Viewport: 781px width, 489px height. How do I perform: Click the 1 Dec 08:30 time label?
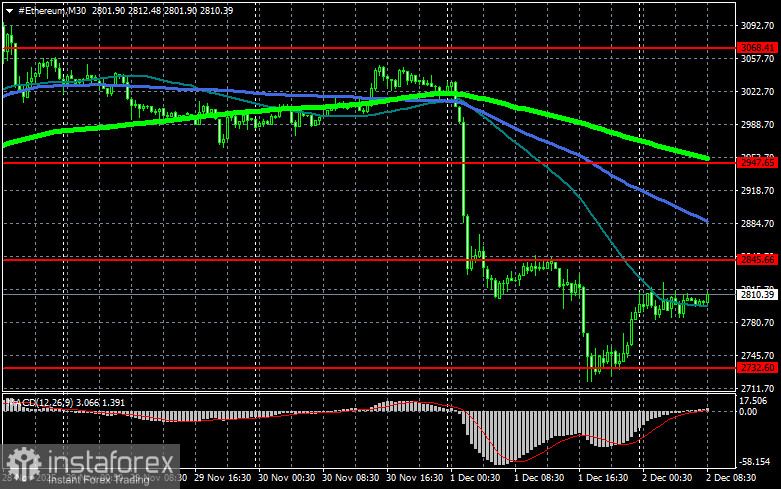click(x=539, y=478)
